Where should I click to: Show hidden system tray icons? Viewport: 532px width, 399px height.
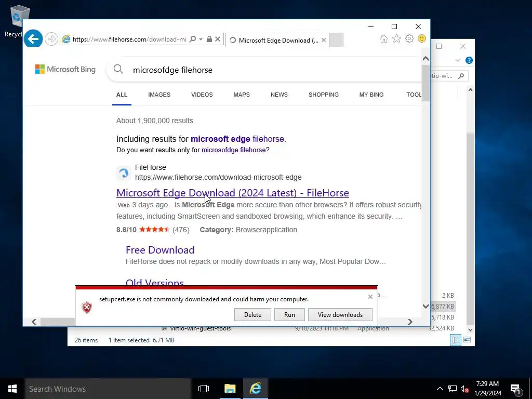pyautogui.click(x=440, y=389)
